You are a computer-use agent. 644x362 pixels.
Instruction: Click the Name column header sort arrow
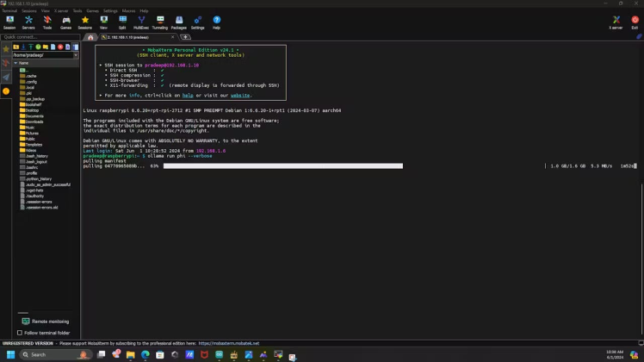tap(15, 63)
